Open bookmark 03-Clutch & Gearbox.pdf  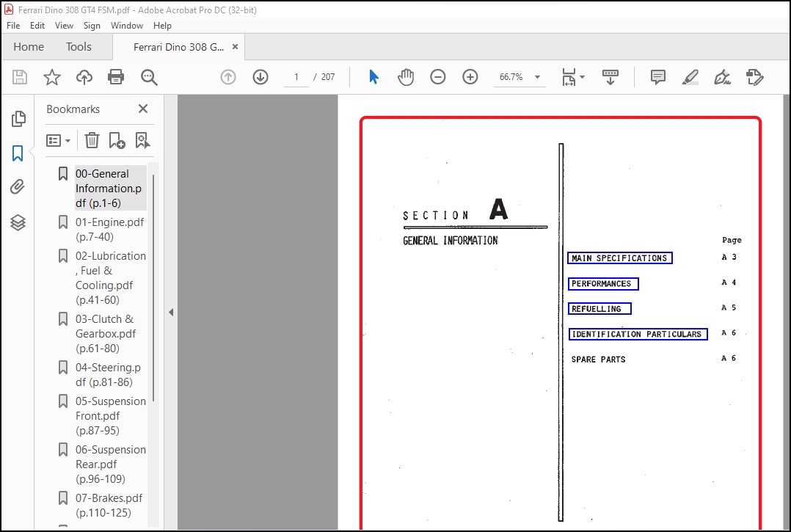106,334
